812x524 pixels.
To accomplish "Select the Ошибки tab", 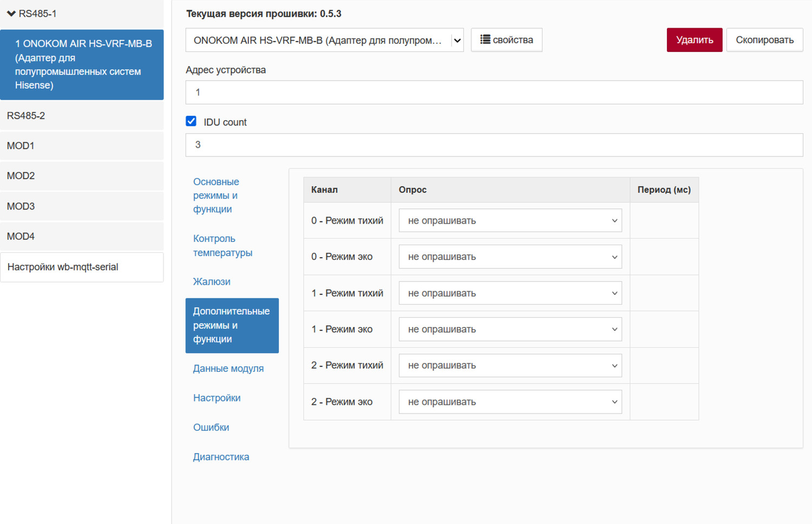I will [211, 428].
